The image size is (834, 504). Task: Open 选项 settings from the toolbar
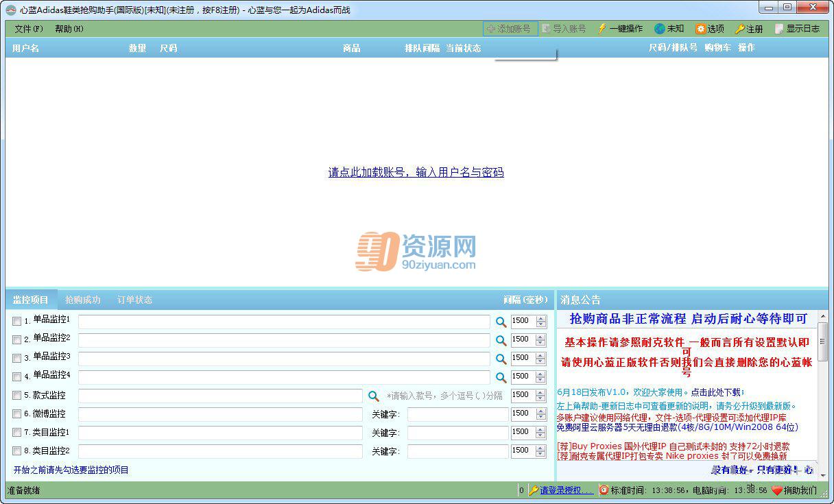click(x=710, y=29)
